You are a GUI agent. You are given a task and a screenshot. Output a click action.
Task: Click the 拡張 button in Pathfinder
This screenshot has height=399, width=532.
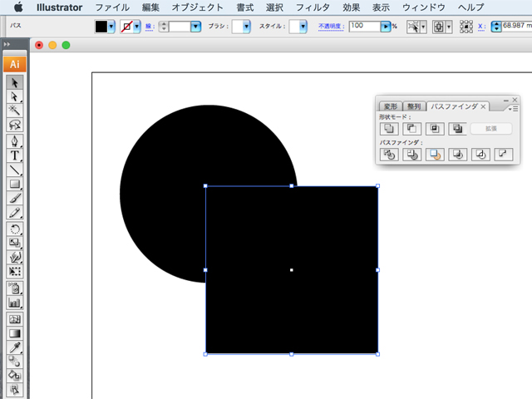[x=491, y=129]
